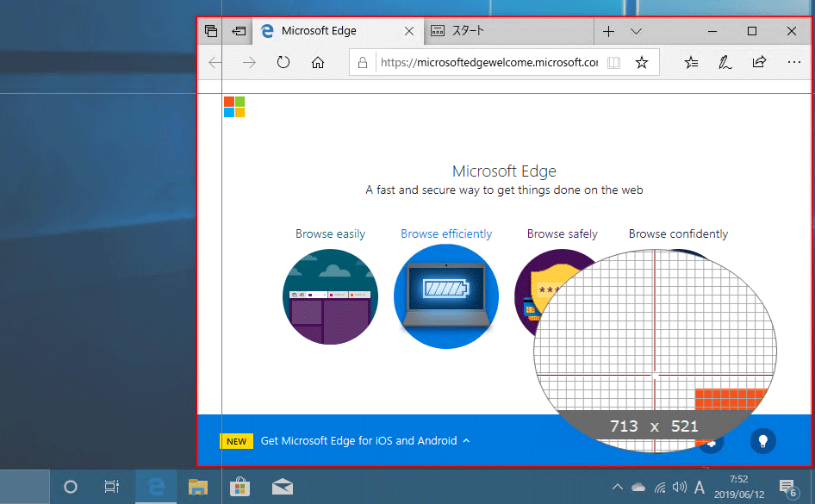This screenshot has width=815, height=504.
Task: Switch to the スタート tab
Action: point(469,31)
